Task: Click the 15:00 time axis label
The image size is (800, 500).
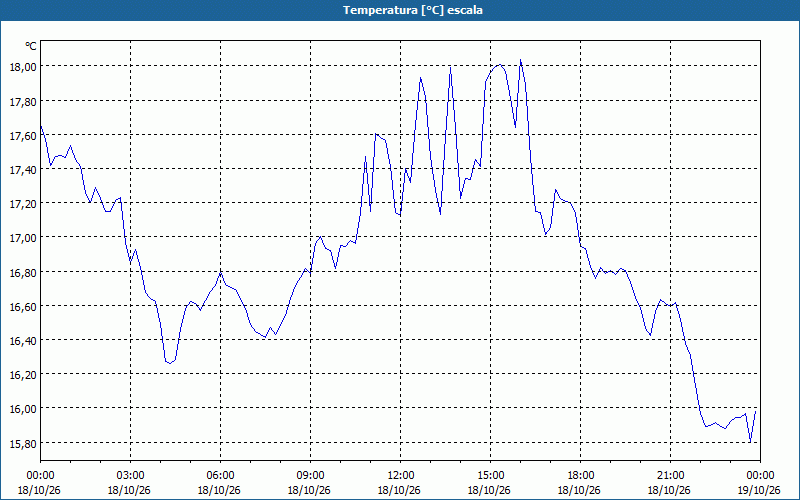Action: [490, 476]
